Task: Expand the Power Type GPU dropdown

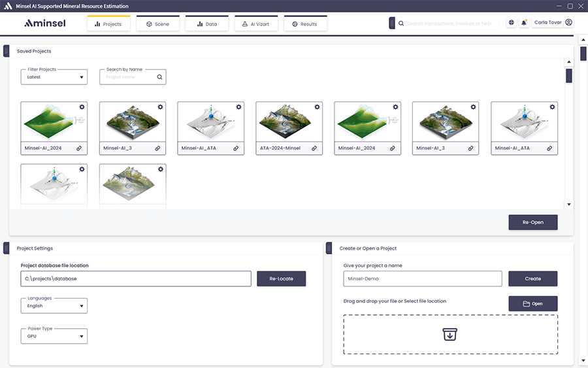Action: point(54,337)
